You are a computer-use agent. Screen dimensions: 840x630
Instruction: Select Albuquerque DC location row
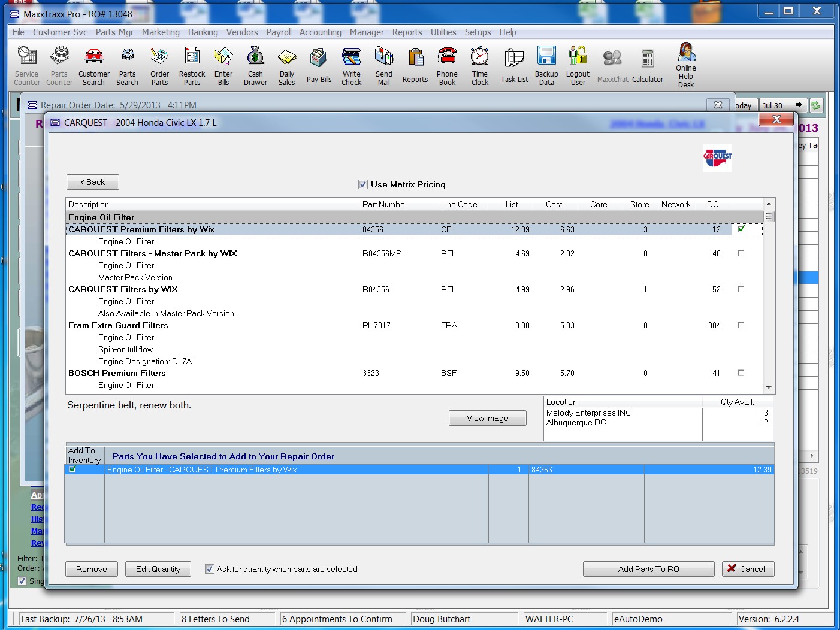point(658,422)
